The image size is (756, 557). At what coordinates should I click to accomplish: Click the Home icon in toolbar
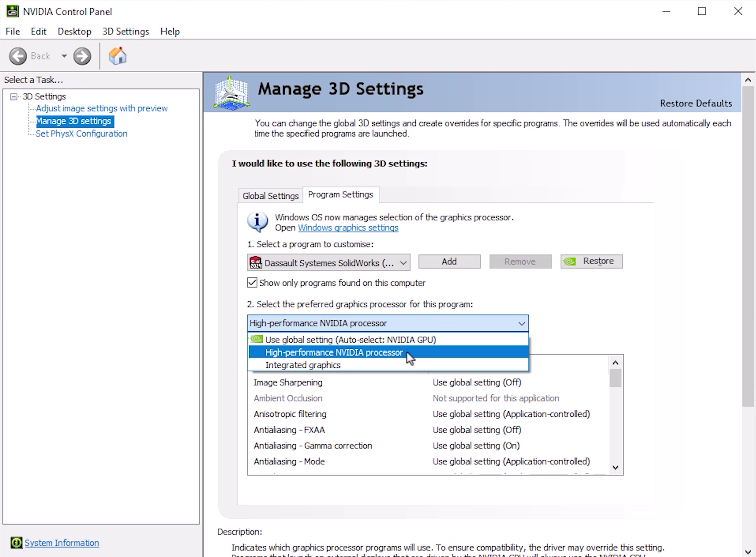pos(117,56)
